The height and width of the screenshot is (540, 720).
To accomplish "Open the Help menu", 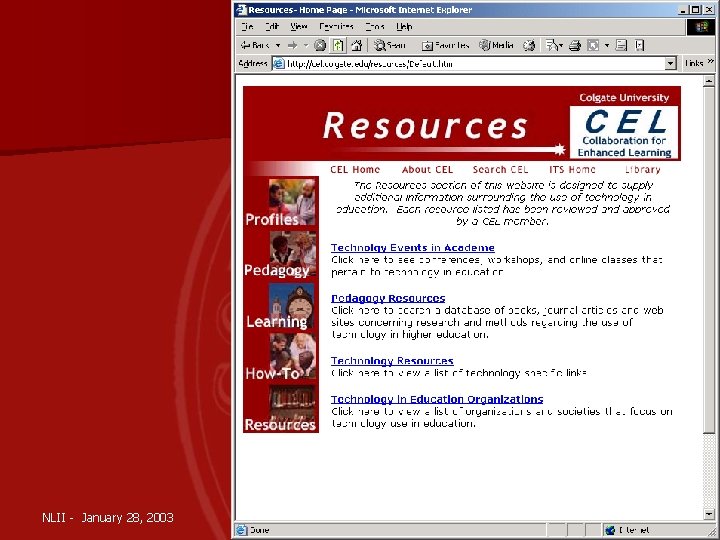I will (x=404, y=27).
